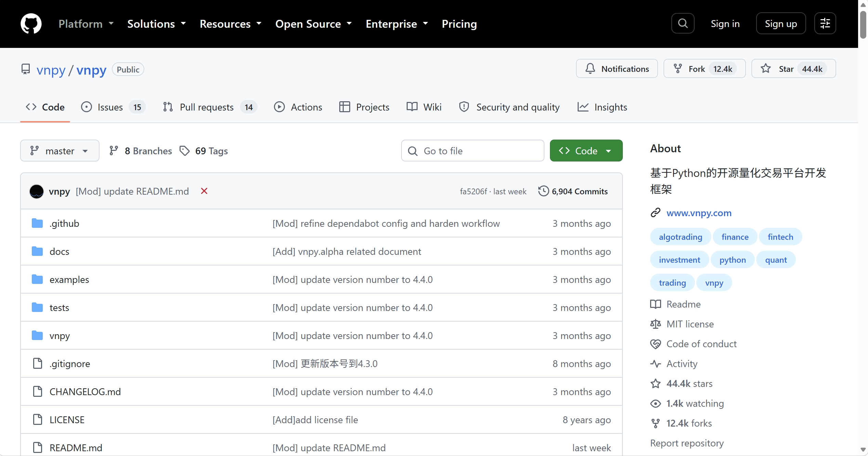Click the Sign up button

[781, 23]
